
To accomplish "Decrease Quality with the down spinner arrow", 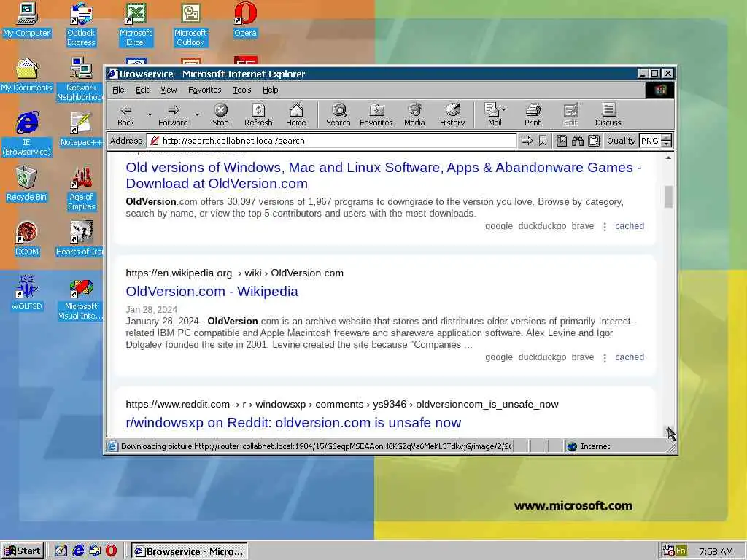I will click(x=667, y=144).
